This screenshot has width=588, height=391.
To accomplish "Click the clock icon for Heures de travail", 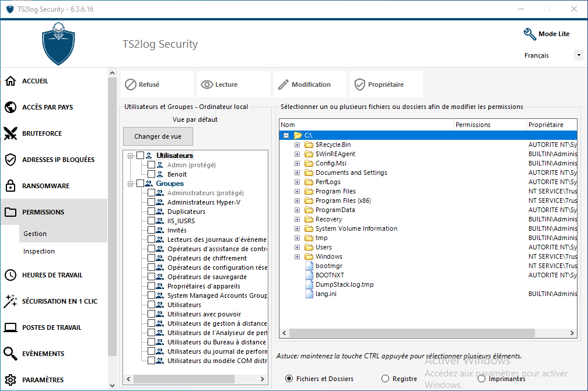I will click(10, 275).
